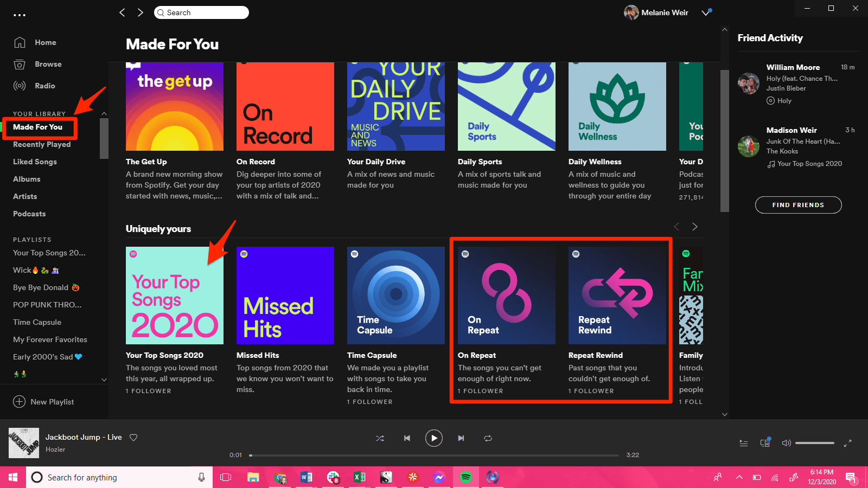The width and height of the screenshot is (868, 488).
Task: Click the Jackboot Jump album art
Action: [24, 443]
